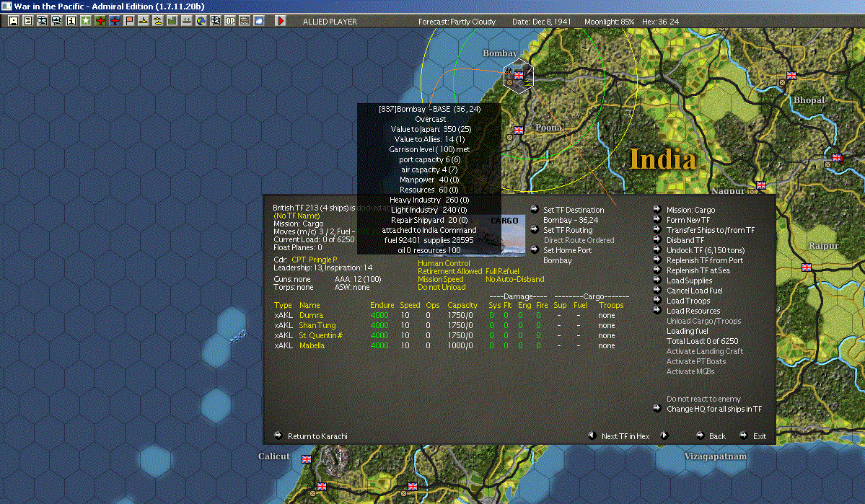Click the (No TF Name) label to rename
865x504 pixels.
[297, 216]
